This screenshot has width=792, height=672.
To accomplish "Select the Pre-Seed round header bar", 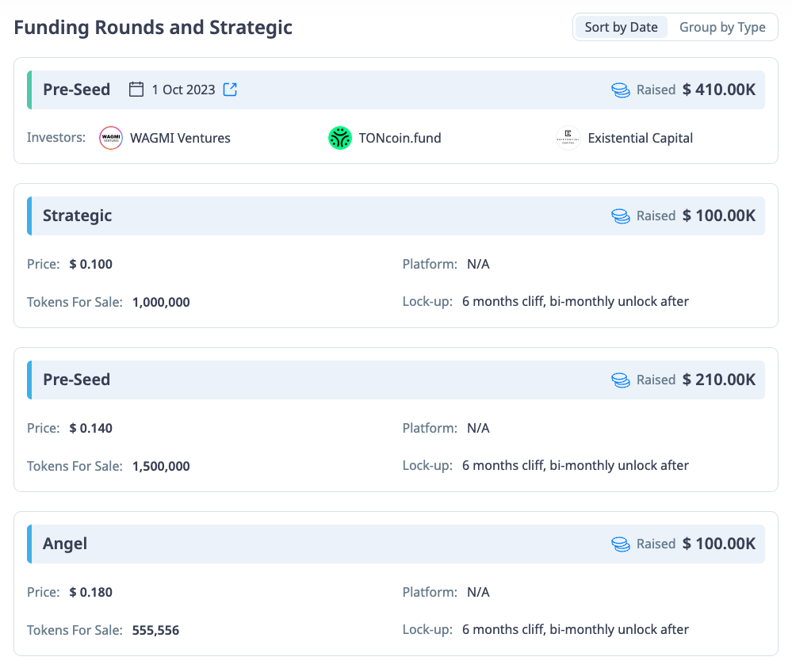I will [396, 90].
